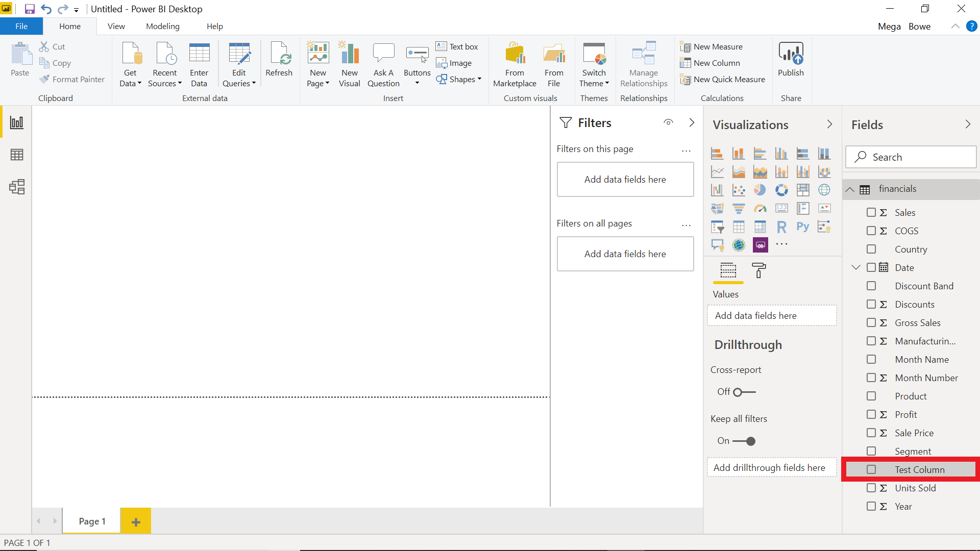The width and height of the screenshot is (980, 551).
Task: Select the gauge visual
Action: coord(760,208)
